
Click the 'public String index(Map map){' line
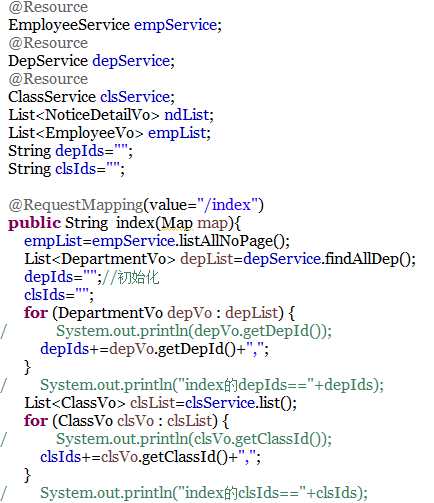pos(124,223)
